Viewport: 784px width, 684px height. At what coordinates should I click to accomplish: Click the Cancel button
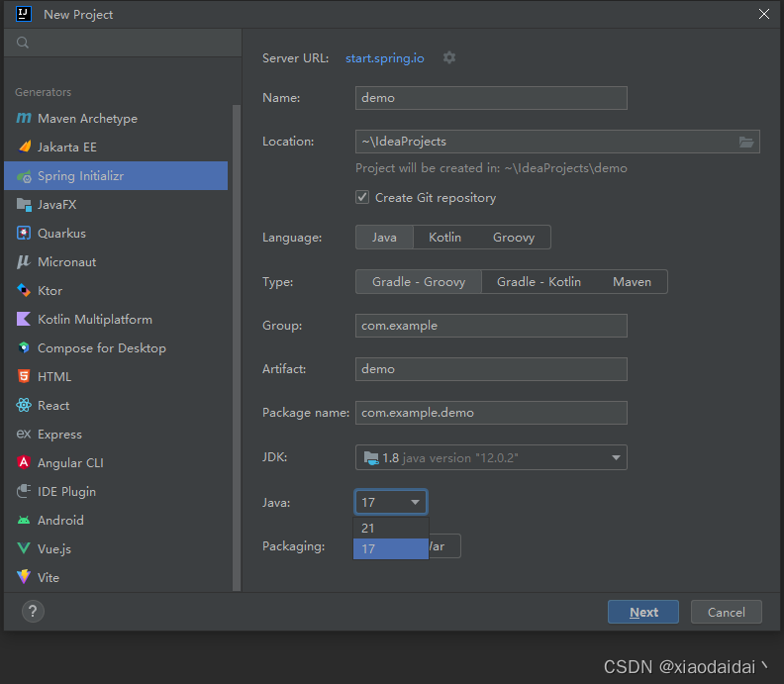point(726,612)
